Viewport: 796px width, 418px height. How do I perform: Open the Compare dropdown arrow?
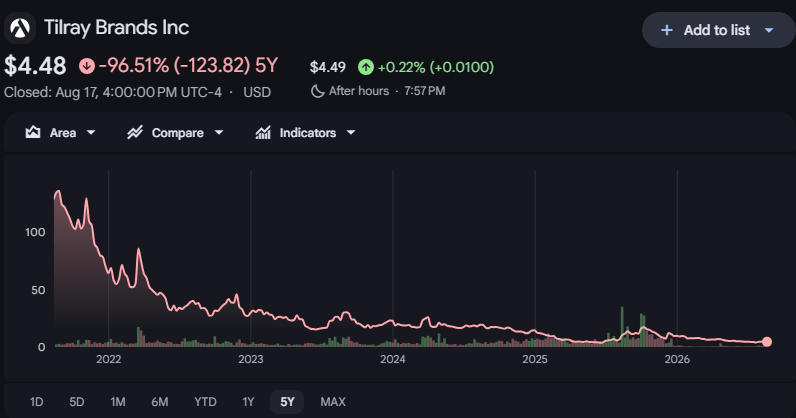[x=219, y=133]
